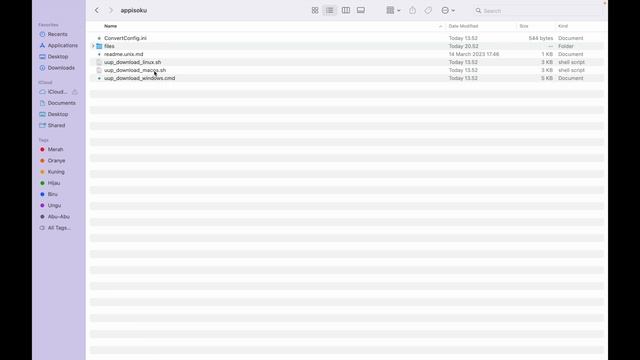
Task: Open the Action (ellipsis) menu
Action: (448, 10)
